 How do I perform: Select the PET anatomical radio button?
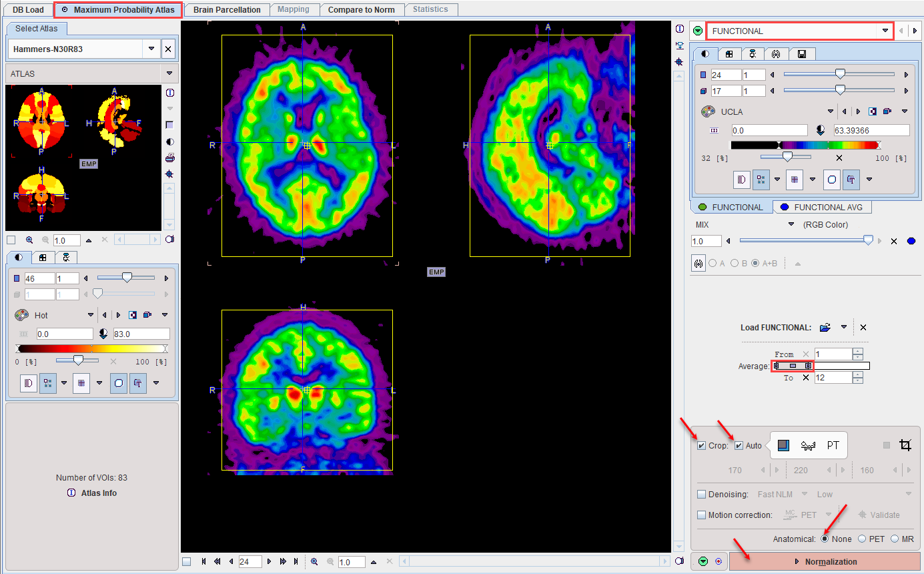[x=862, y=539]
